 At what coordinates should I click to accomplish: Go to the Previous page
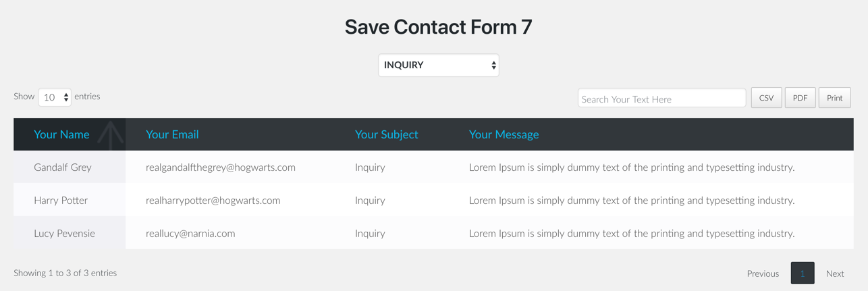tap(763, 273)
